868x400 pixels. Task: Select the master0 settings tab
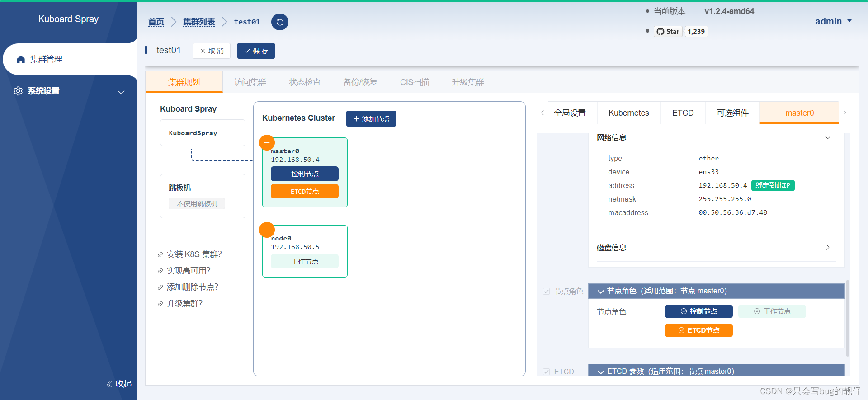pyautogui.click(x=799, y=113)
